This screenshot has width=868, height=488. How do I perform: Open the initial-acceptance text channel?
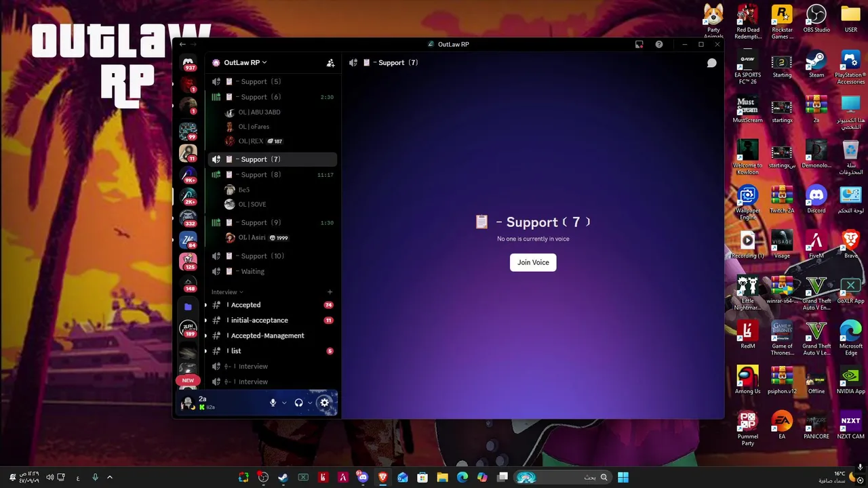pyautogui.click(x=273, y=321)
